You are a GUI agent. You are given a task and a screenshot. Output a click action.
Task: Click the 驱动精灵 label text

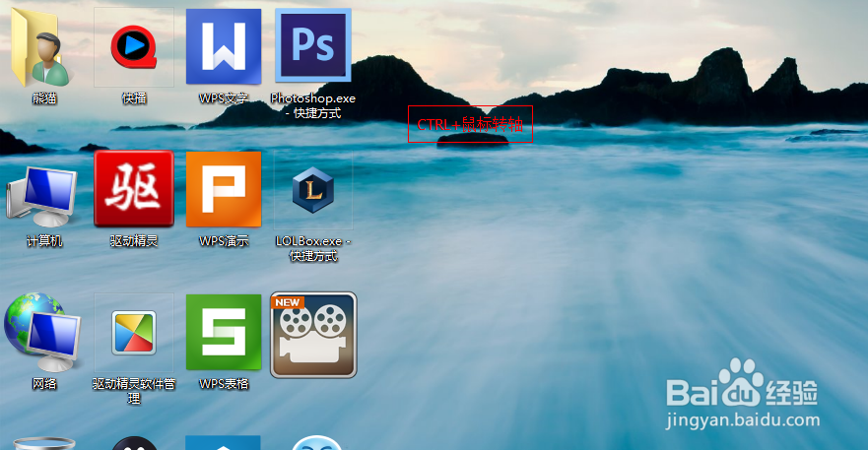coord(134,241)
